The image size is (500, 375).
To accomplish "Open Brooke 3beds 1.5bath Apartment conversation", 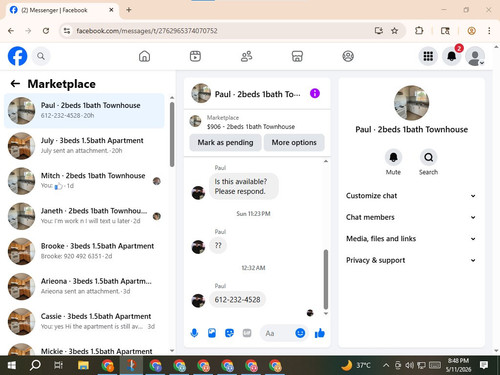I will [84, 251].
